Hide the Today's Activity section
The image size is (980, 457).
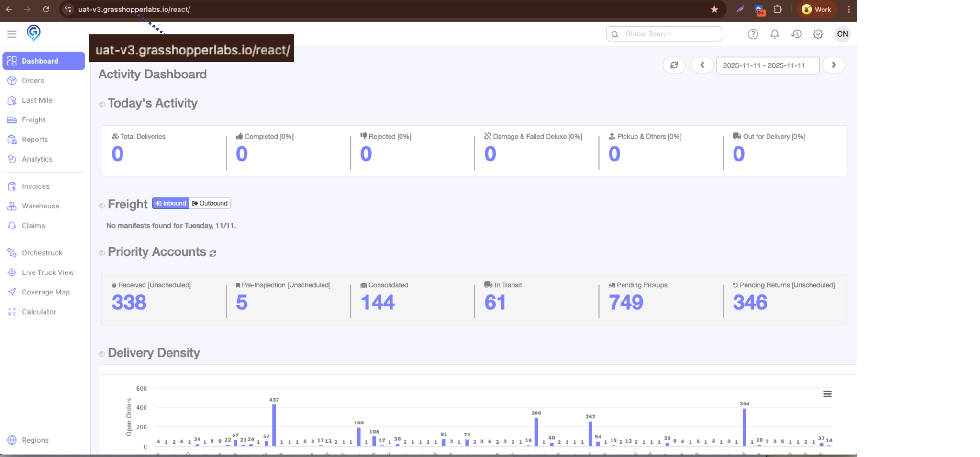coord(102,104)
